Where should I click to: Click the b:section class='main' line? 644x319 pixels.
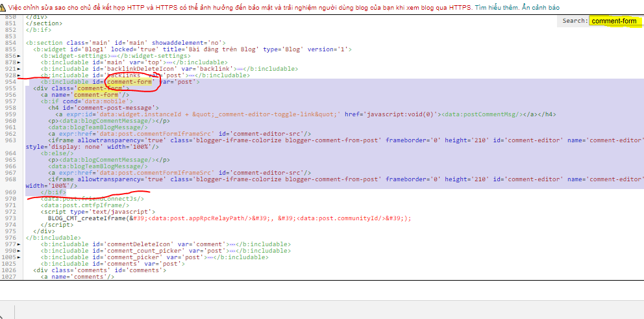coord(126,43)
